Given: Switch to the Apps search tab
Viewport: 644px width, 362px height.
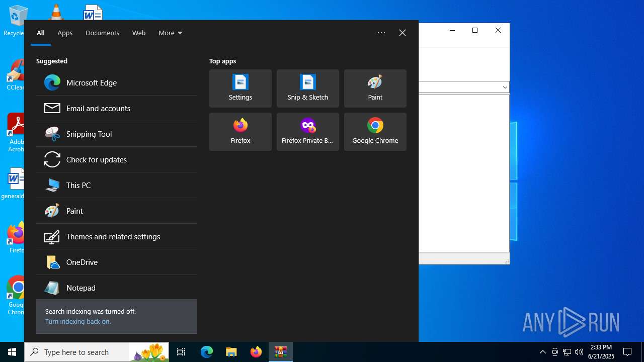Looking at the screenshot, I should coord(65,33).
